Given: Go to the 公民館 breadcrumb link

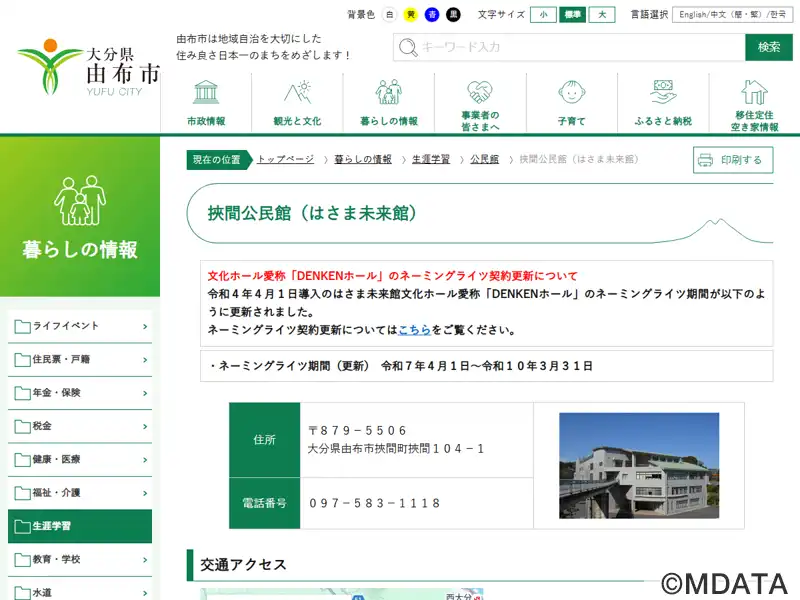Looking at the screenshot, I should (x=484, y=159).
